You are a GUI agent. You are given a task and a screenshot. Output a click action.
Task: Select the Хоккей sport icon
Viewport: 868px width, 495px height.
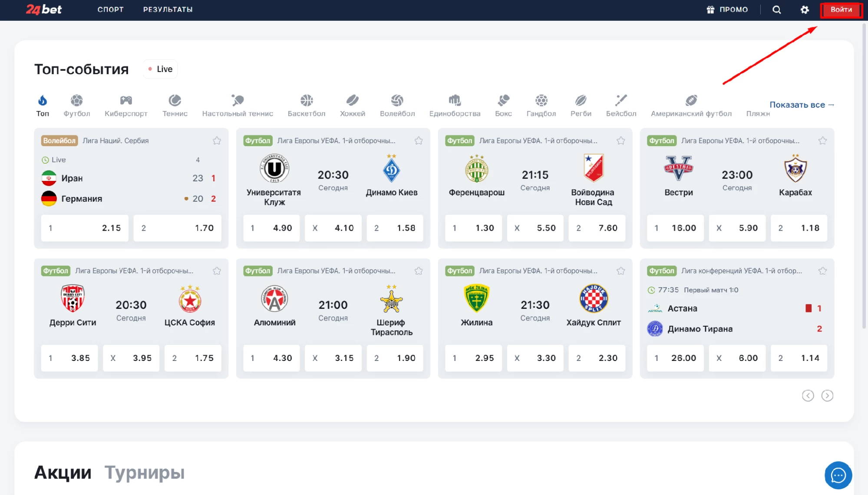353,101
